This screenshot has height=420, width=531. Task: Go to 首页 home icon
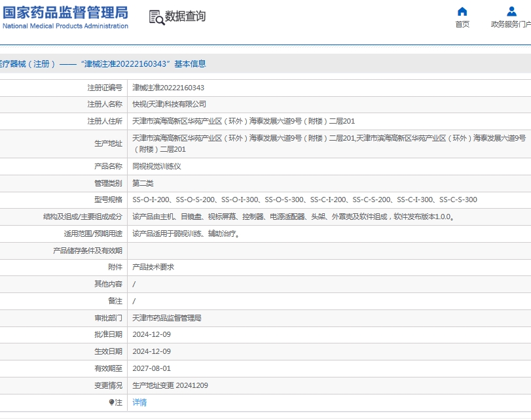[462, 12]
